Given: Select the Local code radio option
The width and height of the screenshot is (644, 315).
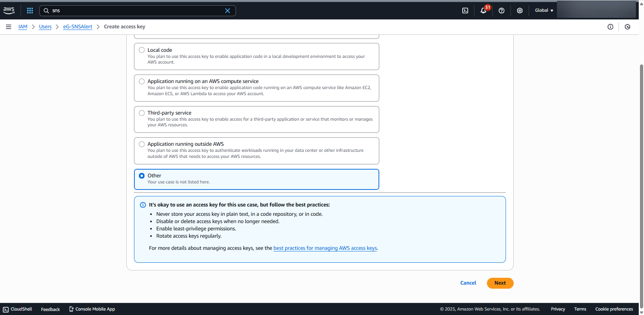Looking at the screenshot, I should (142, 50).
